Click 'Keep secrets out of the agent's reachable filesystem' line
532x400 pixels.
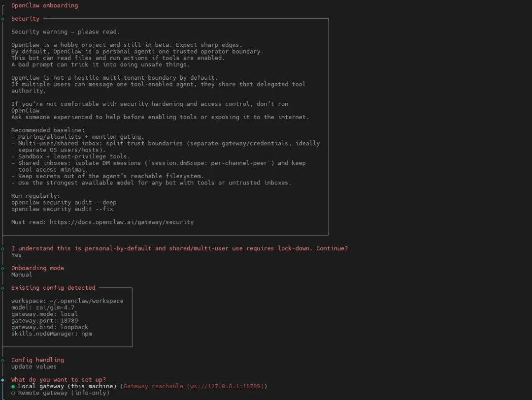tap(107, 176)
